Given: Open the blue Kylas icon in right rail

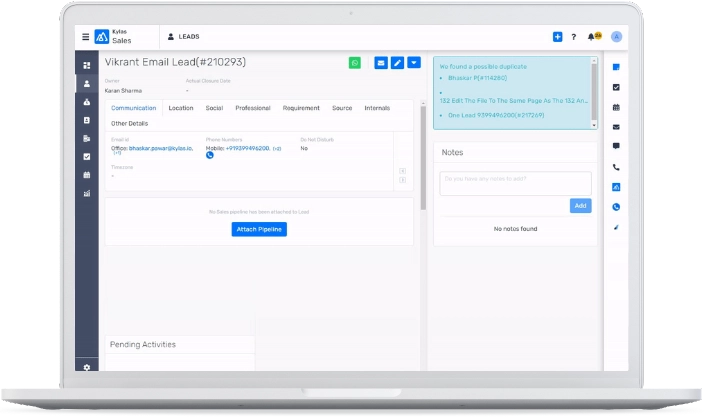Looking at the screenshot, I should [x=616, y=187].
